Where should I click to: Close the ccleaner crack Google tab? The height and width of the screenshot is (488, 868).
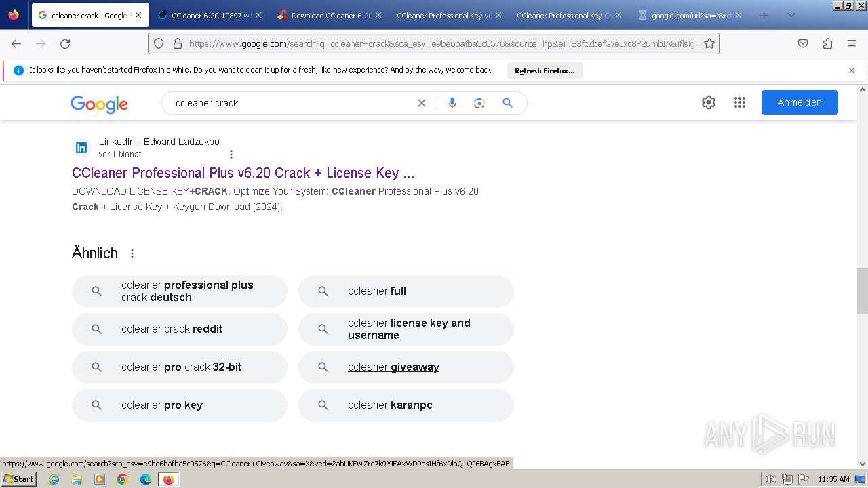(138, 15)
